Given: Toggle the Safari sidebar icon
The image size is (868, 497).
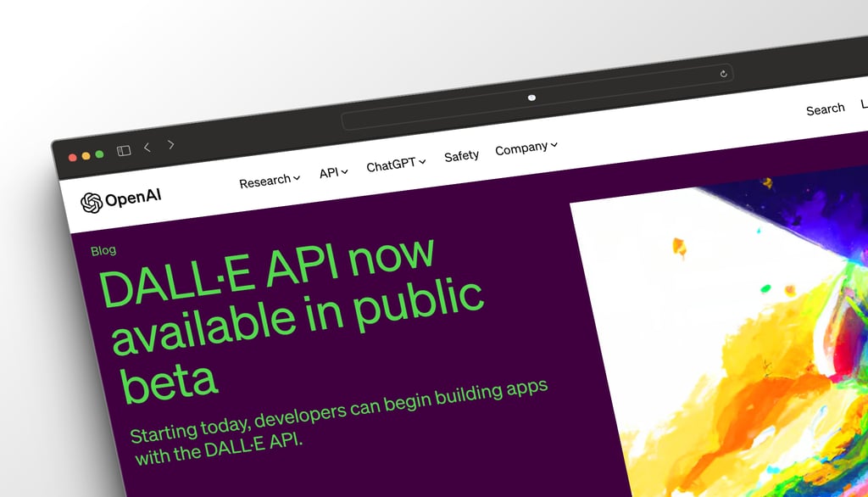Looking at the screenshot, I should (124, 151).
